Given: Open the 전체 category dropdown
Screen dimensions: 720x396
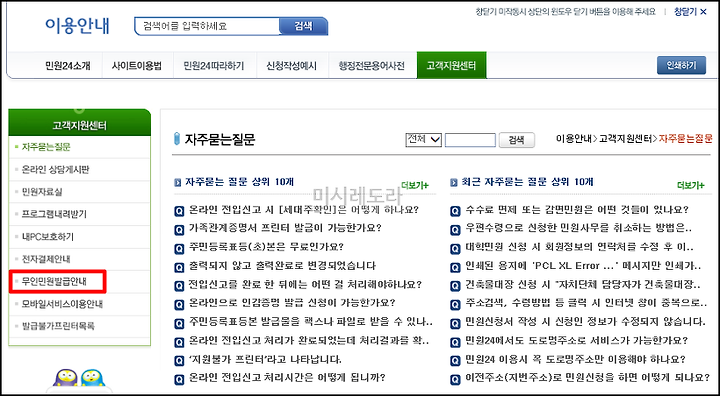Looking at the screenshot, I should click(423, 140).
